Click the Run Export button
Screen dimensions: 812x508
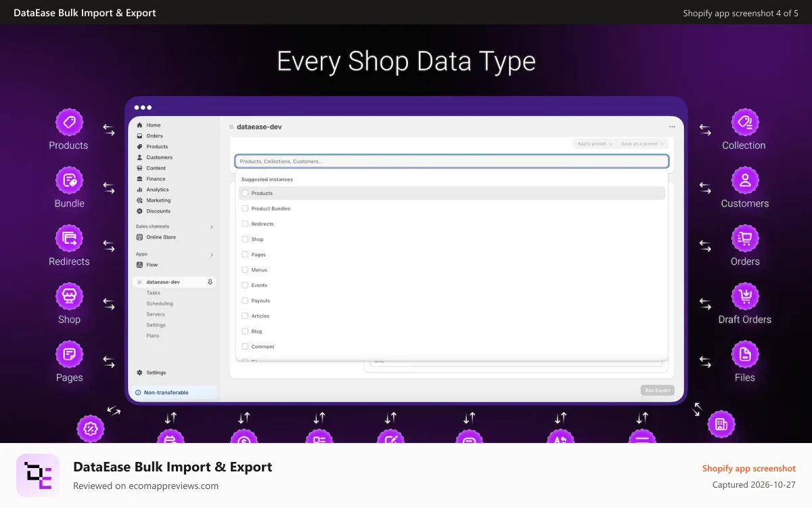coord(658,390)
